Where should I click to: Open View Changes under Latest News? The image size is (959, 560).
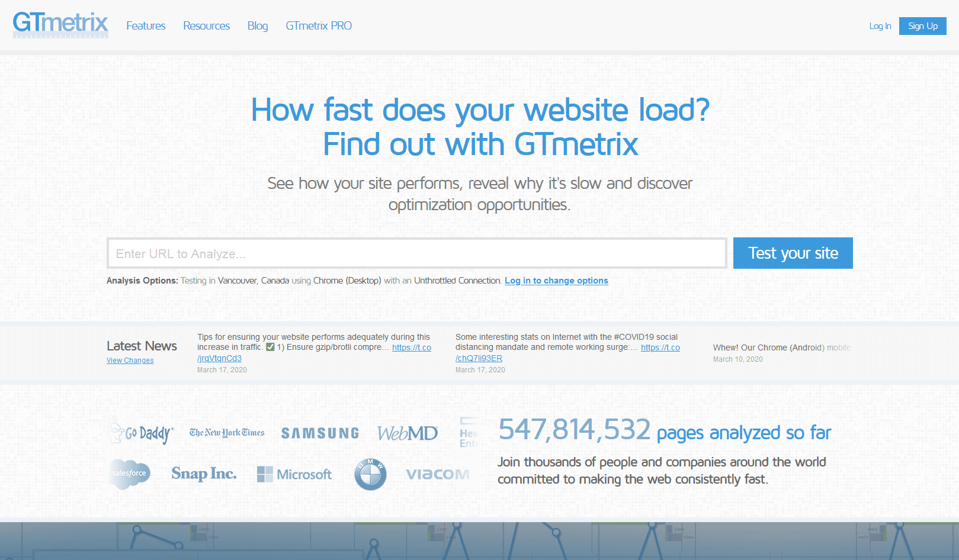pos(130,361)
